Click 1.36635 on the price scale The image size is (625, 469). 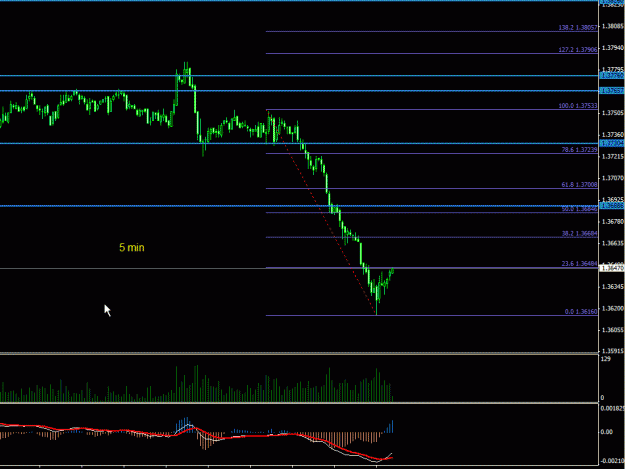[x=613, y=243]
